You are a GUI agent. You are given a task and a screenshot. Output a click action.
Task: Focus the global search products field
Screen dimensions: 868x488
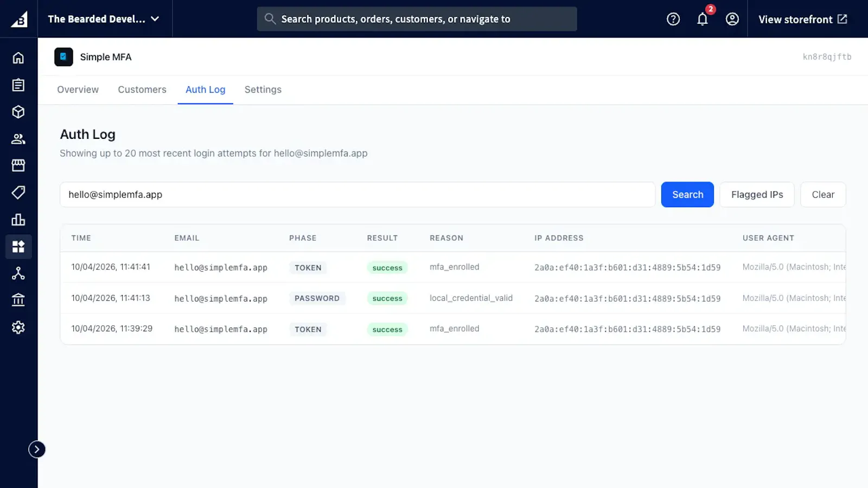point(417,19)
